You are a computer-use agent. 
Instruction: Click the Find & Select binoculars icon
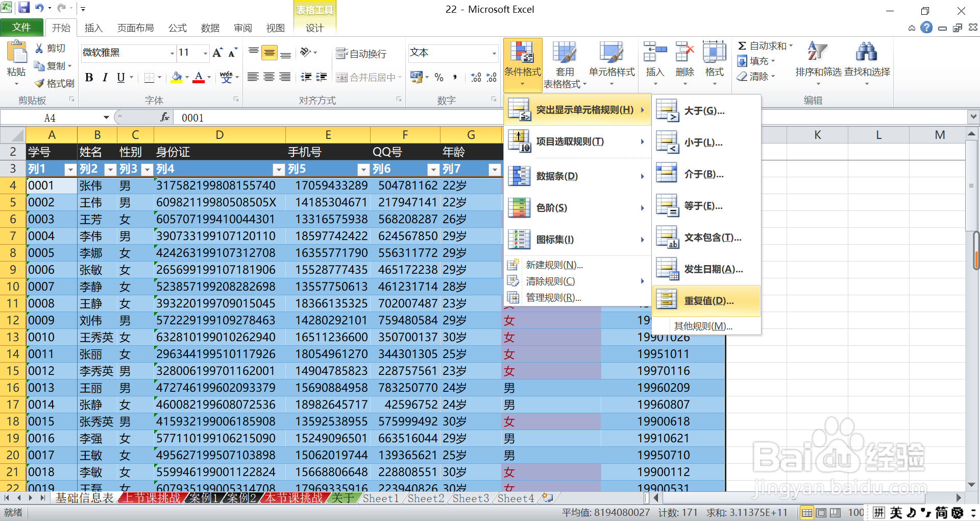point(867,52)
